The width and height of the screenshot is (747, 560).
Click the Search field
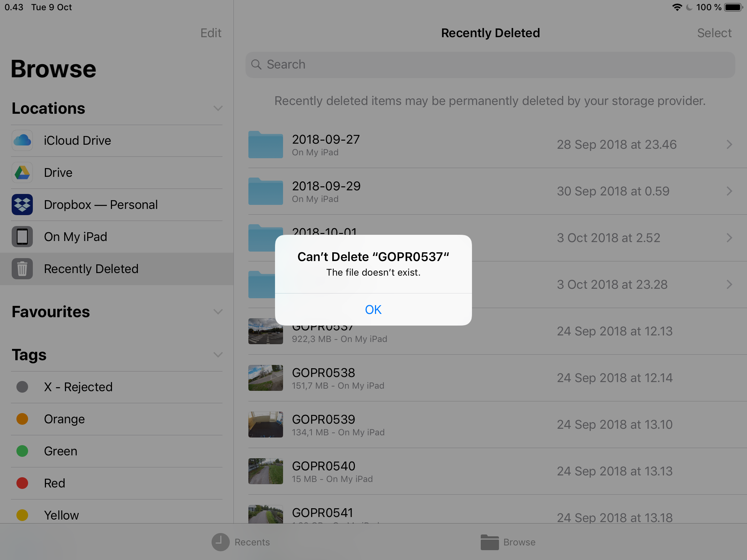tap(490, 65)
